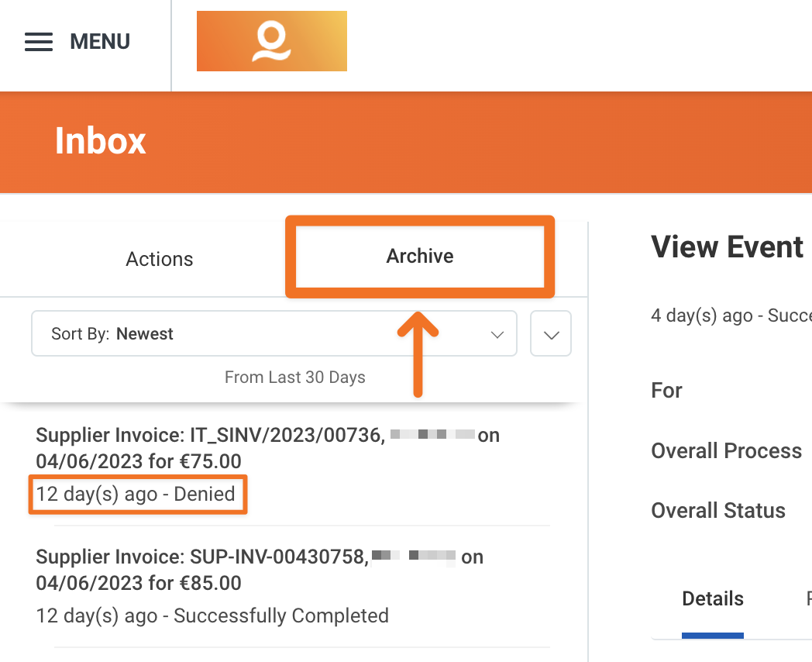Click the View Event heading
The height and width of the screenshot is (662, 812).
click(x=727, y=247)
